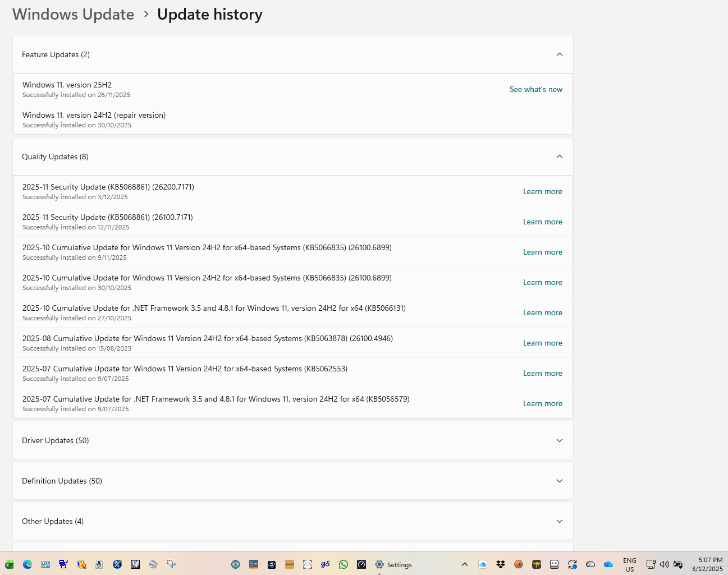Click the Update history page title
The height and width of the screenshot is (575, 728).
click(x=210, y=15)
